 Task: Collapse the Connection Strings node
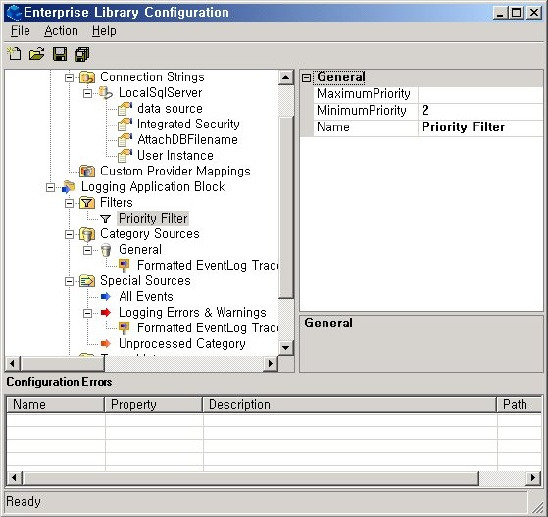pyautogui.click(x=70, y=78)
